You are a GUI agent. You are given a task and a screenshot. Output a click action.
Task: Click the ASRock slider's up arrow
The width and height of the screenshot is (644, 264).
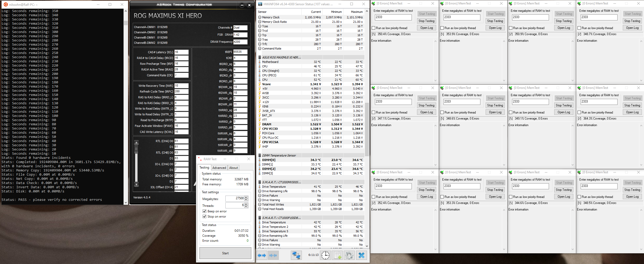[x=136, y=143]
